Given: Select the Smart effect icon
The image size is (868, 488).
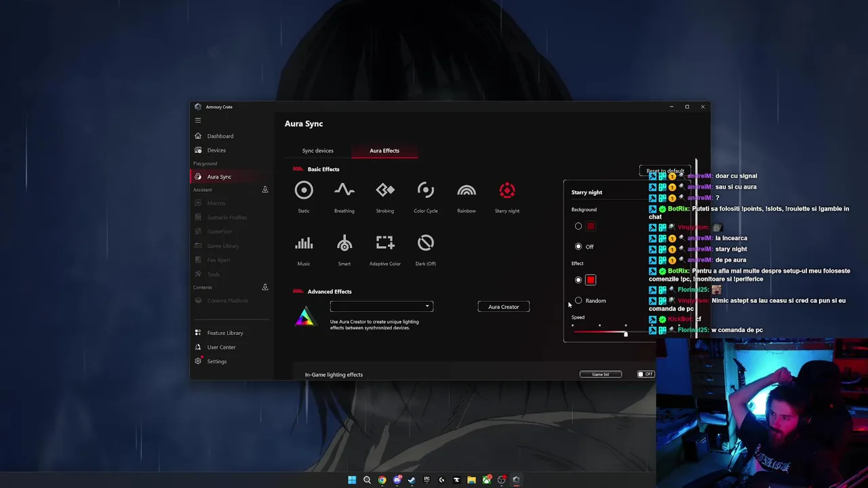Looking at the screenshot, I should [344, 243].
